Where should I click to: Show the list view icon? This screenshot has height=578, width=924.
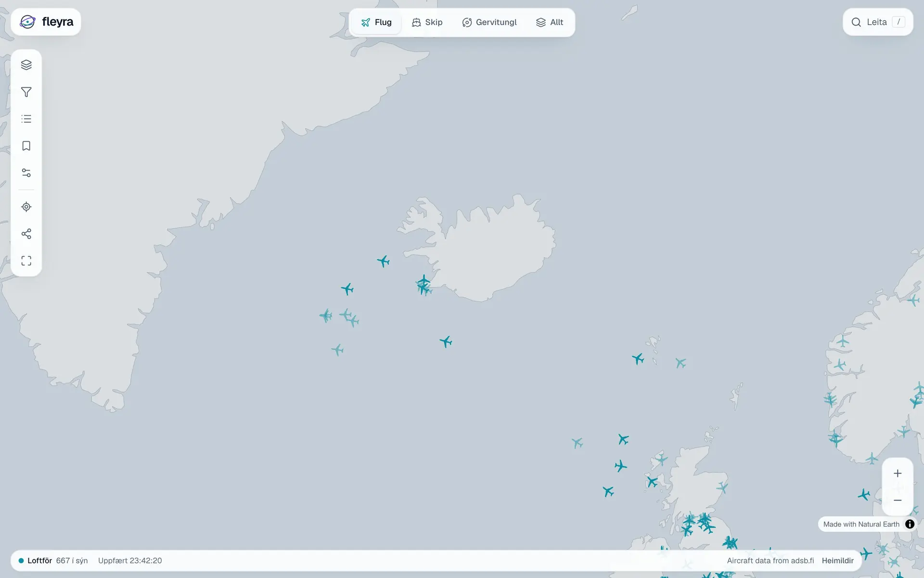pyautogui.click(x=26, y=118)
